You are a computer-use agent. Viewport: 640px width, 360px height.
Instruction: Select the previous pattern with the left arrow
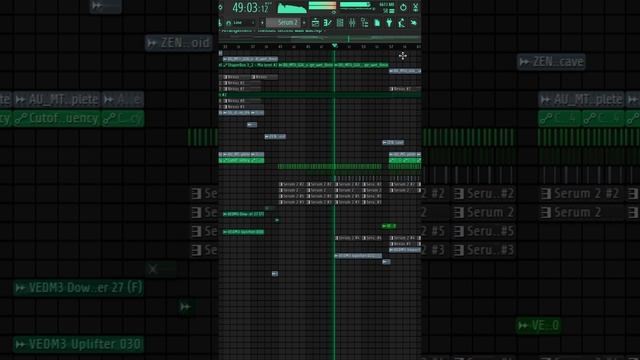point(262,23)
